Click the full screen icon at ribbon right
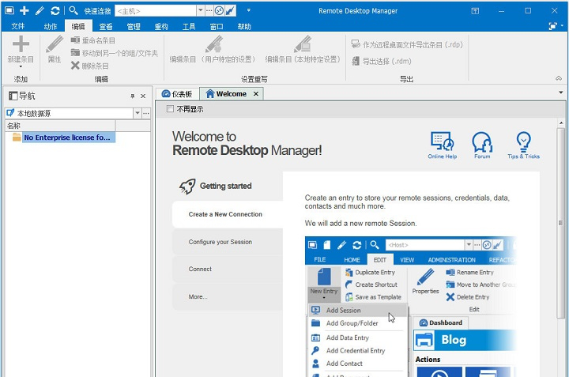Viewport: 569px width, 392px height. click(x=552, y=26)
